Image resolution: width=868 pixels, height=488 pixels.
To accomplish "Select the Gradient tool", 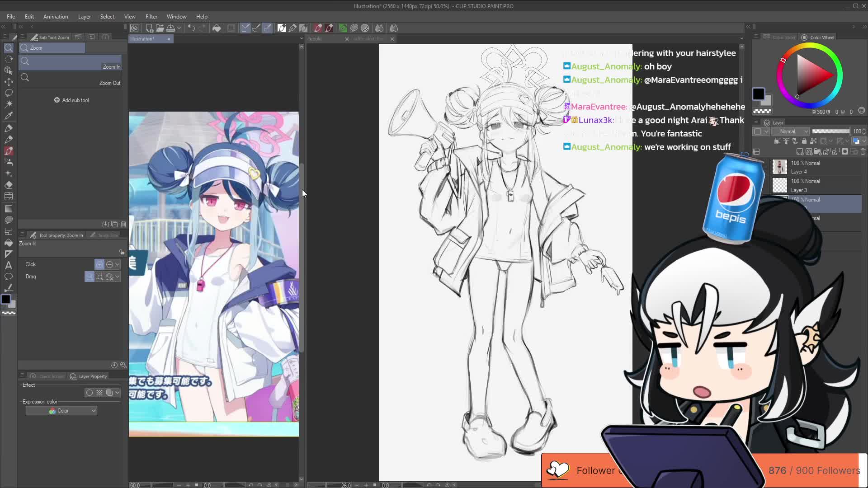I will (x=9, y=209).
